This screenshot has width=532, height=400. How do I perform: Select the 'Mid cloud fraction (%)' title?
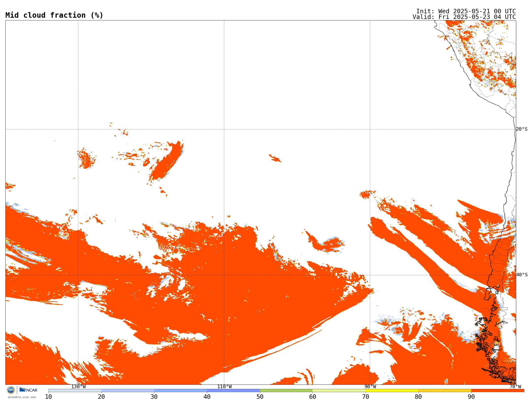point(54,15)
